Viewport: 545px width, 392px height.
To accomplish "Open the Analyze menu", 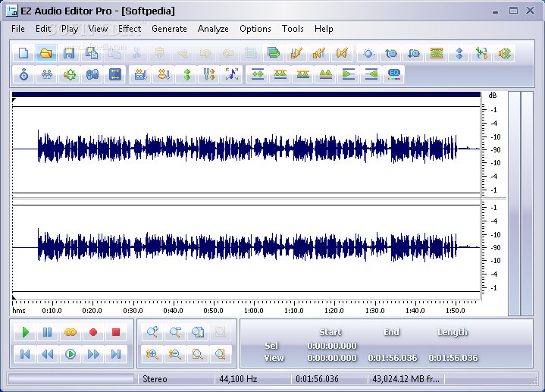I will 213,29.
